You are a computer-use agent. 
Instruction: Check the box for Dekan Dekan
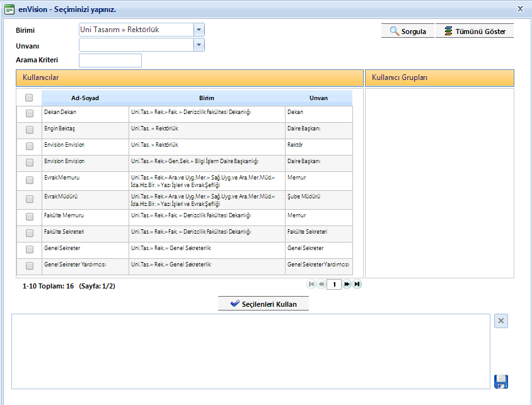pos(30,113)
